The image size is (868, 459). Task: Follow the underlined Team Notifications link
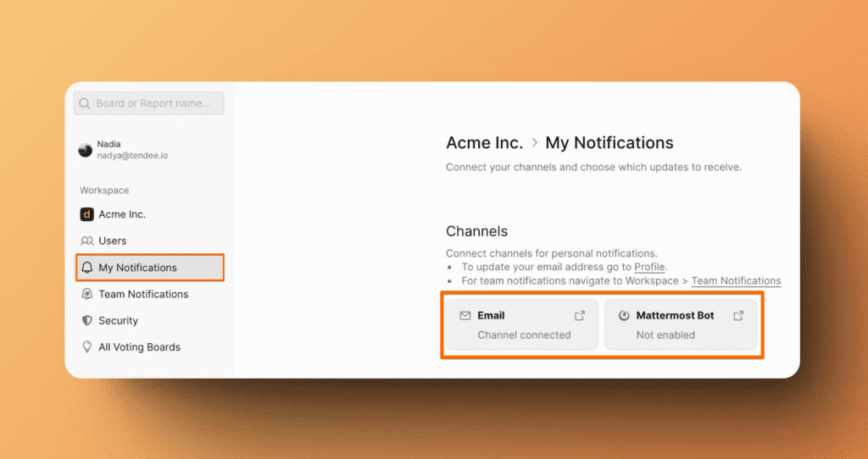point(736,281)
